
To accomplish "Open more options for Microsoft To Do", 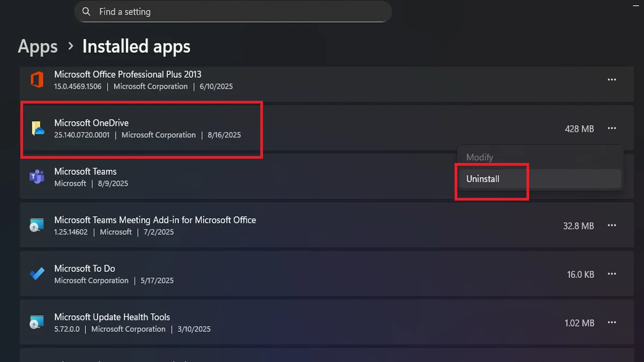I will 612,274.
